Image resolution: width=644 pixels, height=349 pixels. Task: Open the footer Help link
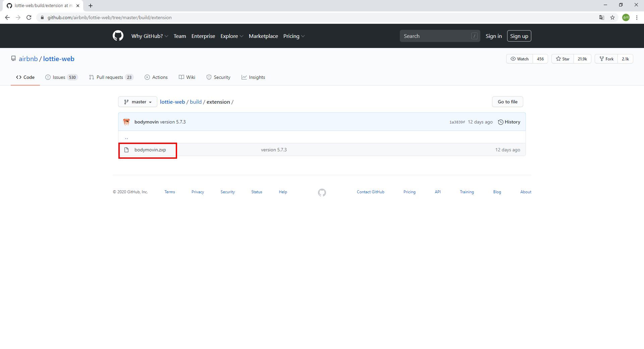[283, 192]
